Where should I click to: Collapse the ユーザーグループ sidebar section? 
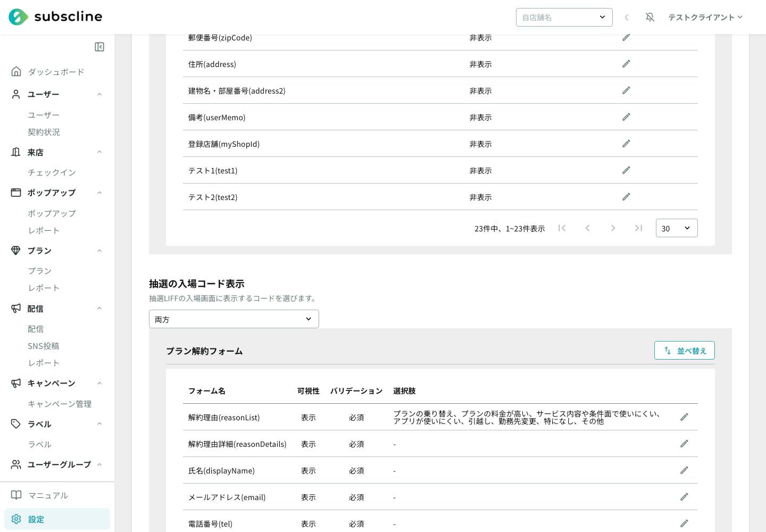pos(99,464)
